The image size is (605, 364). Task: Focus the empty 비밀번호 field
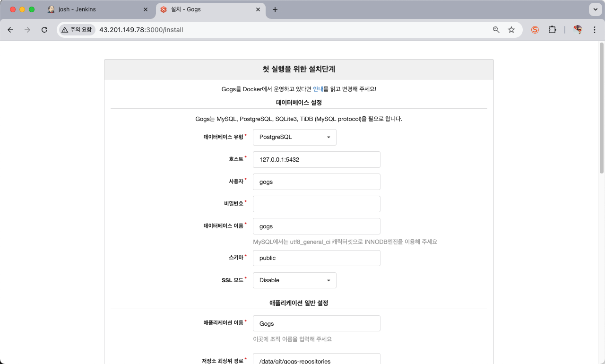317,204
